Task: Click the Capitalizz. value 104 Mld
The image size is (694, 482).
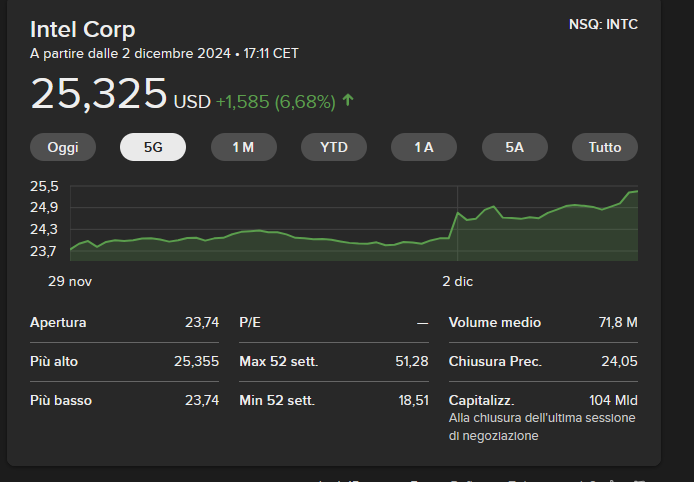Action: [x=613, y=401]
